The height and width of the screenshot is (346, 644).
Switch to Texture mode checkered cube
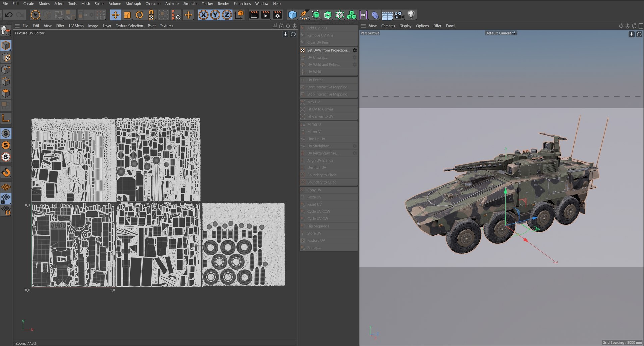(x=6, y=58)
